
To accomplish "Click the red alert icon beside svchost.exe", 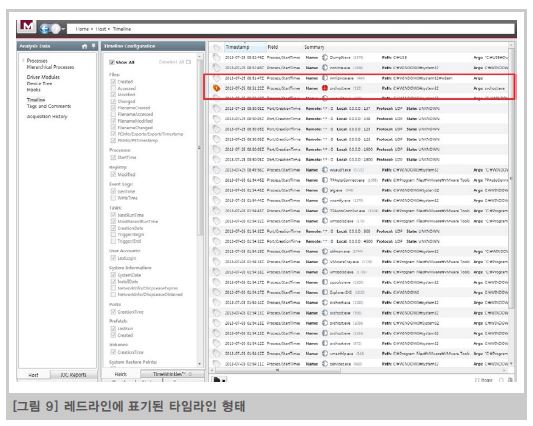I will pos(325,88).
